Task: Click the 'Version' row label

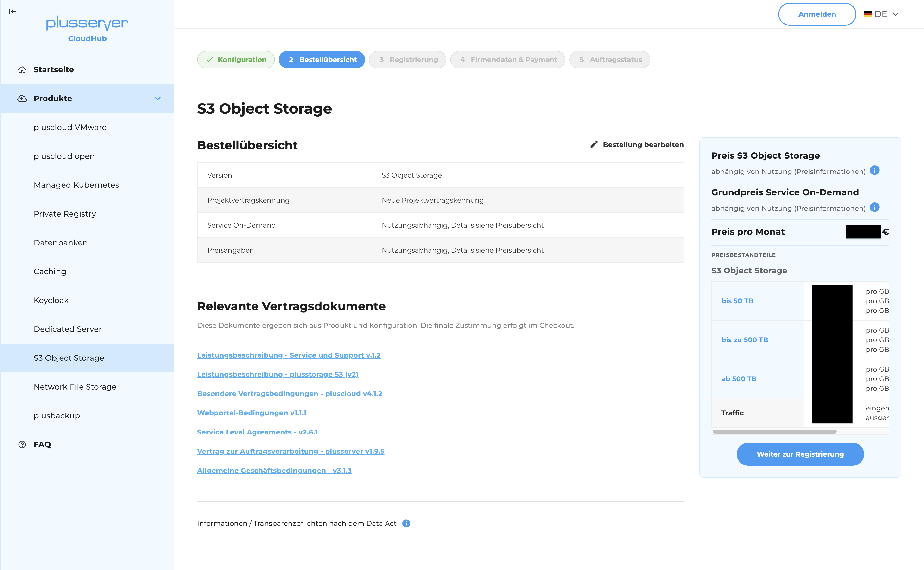Action: 220,175
